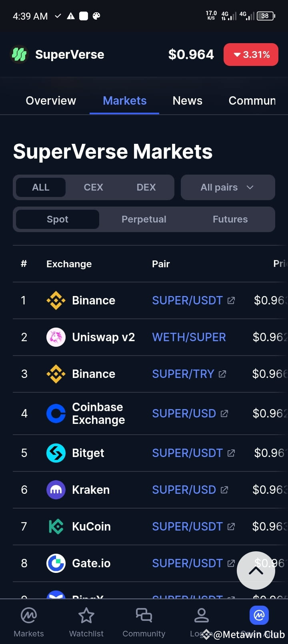Tap the Coinbase Exchange logo icon
The height and width of the screenshot is (644, 288).
(56, 413)
